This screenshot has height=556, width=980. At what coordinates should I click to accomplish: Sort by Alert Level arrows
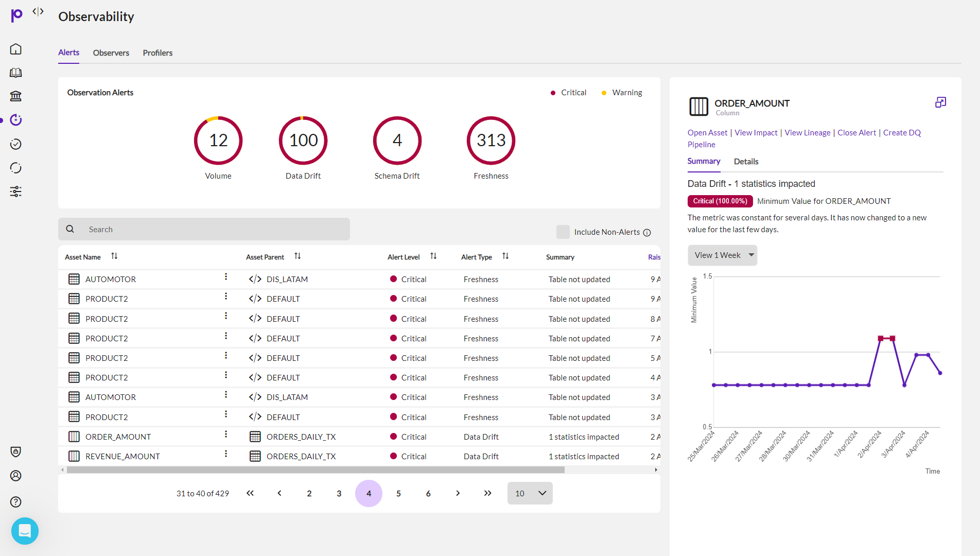point(433,256)
